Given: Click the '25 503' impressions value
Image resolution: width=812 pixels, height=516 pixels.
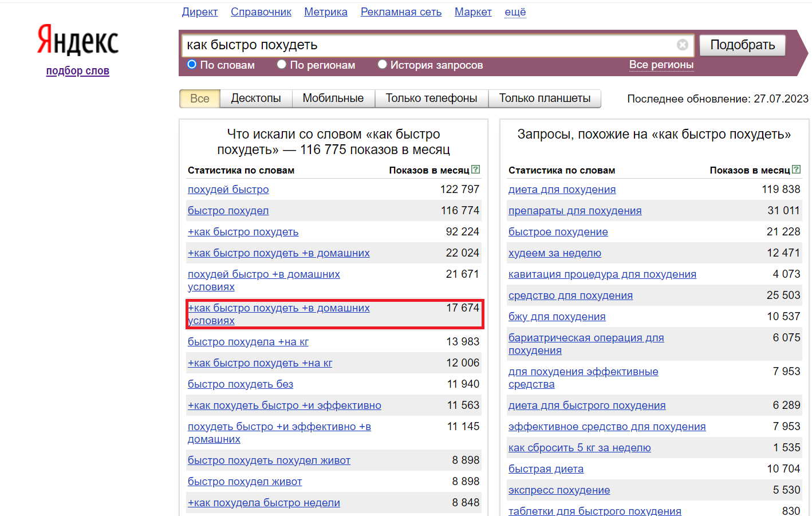Looking at the screenshot, I should 784,296.
